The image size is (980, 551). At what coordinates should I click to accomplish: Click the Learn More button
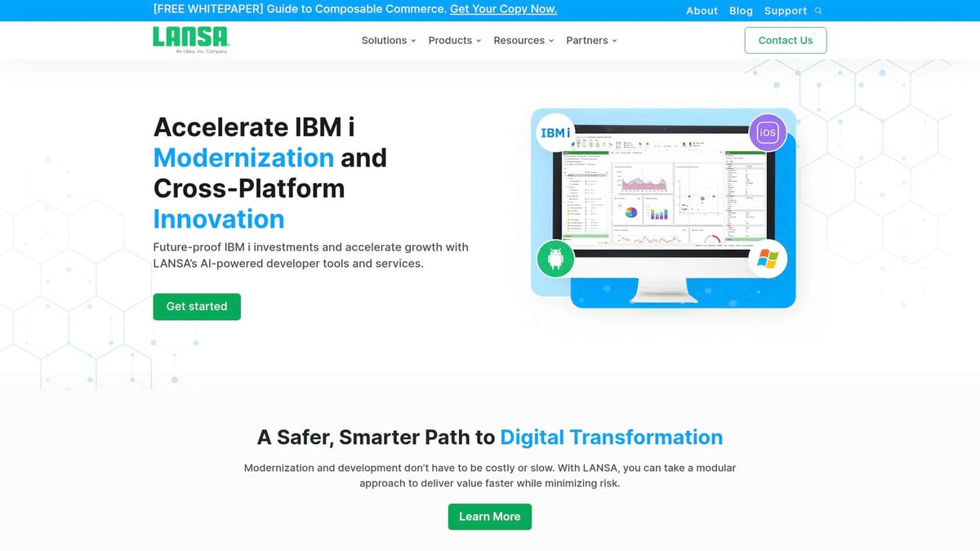click(490, 517)
